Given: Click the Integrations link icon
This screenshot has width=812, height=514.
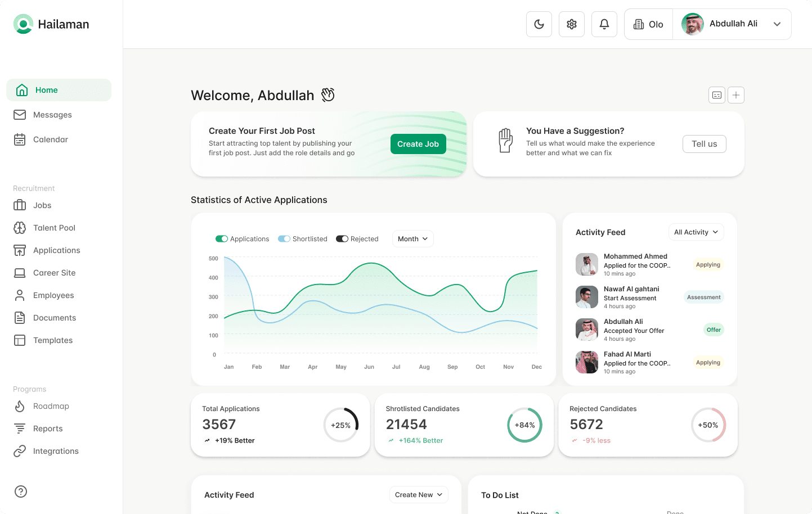Looking at the screenshot, I should coord(20,451).
